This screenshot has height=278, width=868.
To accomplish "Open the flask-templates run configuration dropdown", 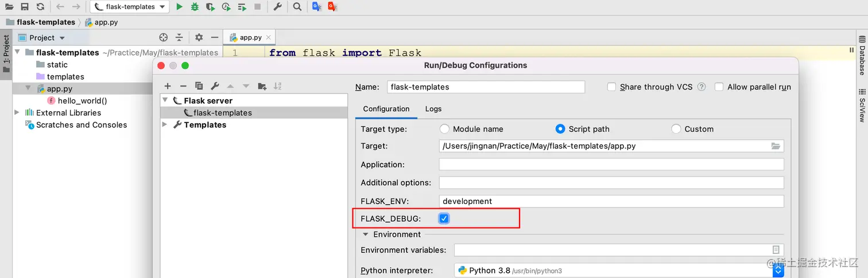I will coord(130,7).
